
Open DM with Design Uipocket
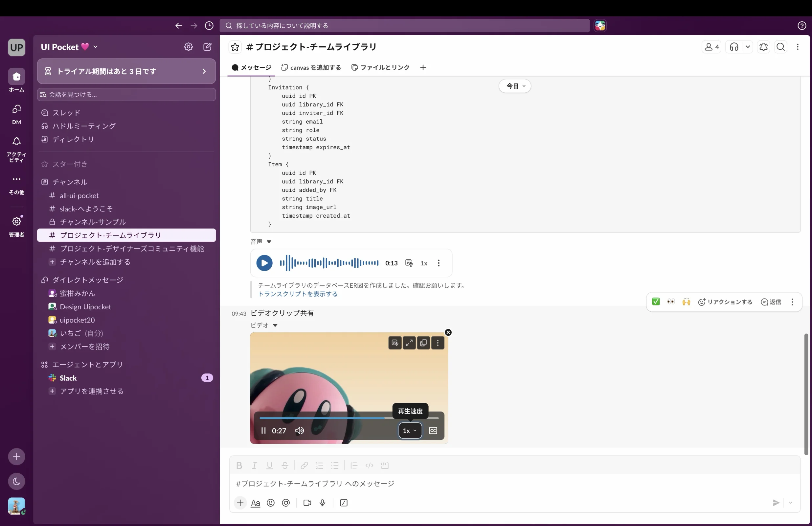126,307
